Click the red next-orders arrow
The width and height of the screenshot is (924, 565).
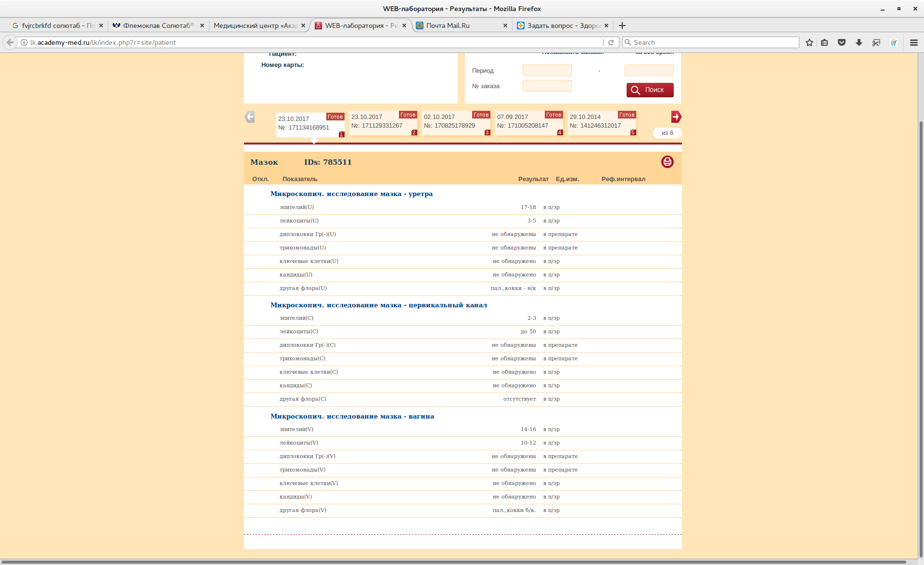pyautogui.click(x=676, y=117)
